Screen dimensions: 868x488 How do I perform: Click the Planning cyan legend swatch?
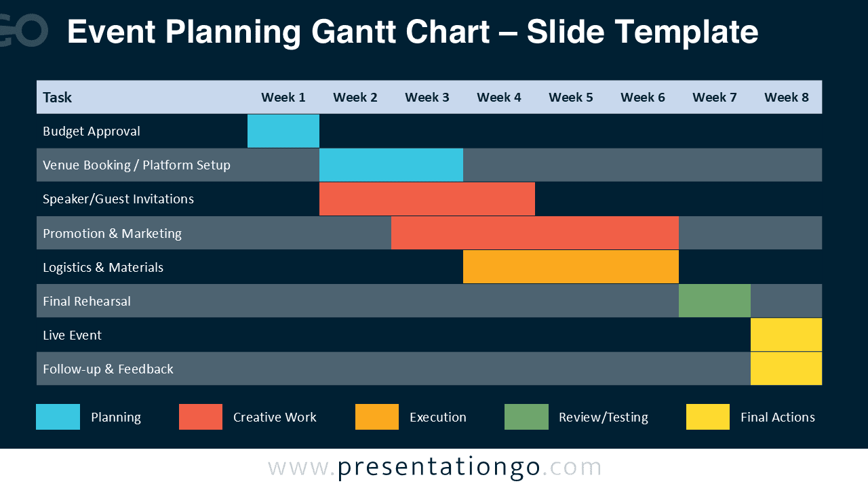click(58, 417)
